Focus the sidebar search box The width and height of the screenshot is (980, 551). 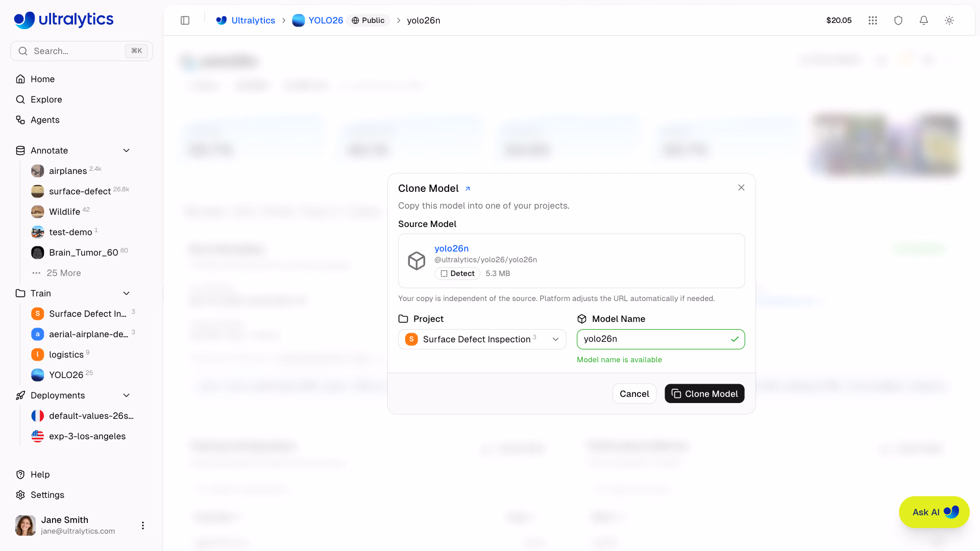click(x=82, y=51)
